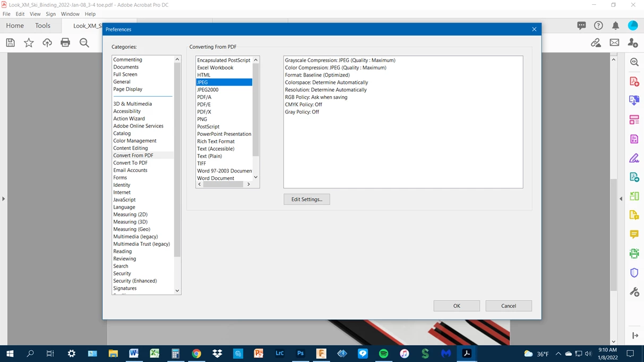Select the Rich Text Format entry
The image size is (644, 362).
coord(216,141)
